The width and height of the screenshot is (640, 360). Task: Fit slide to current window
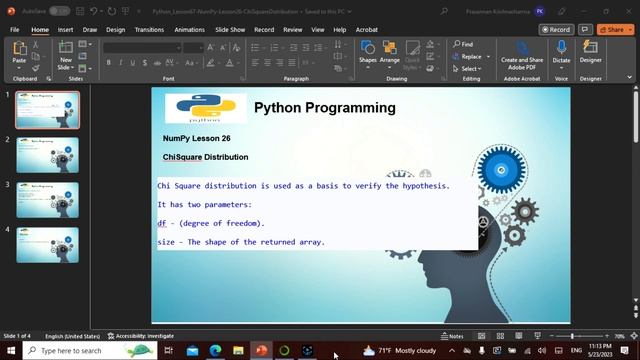click(x=634, y=336)
